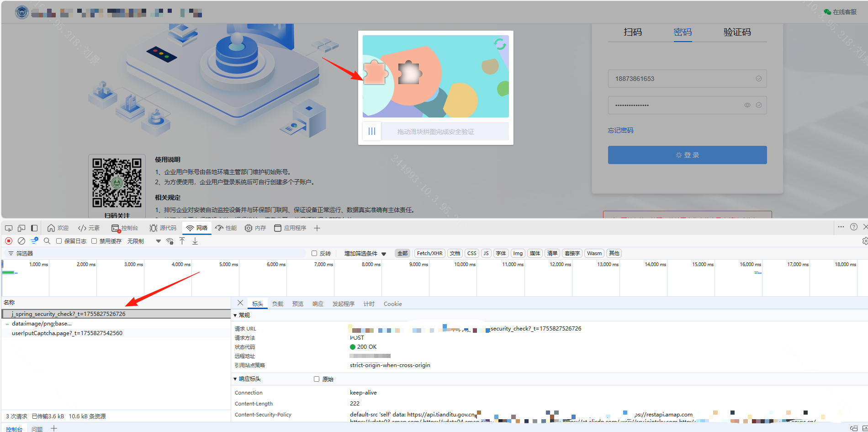Filter requests by JS
Viewport: 868px width, 432px height.
point(486,253)
